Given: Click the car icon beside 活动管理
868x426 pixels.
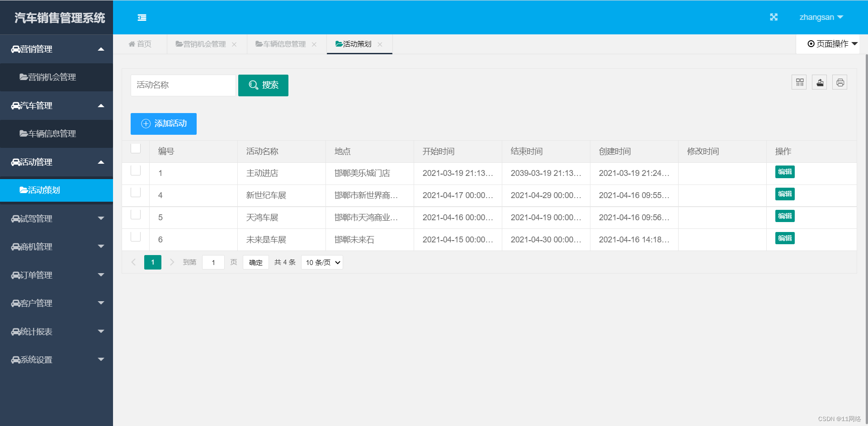Looking at the screenshot, I should coord(16,162).
